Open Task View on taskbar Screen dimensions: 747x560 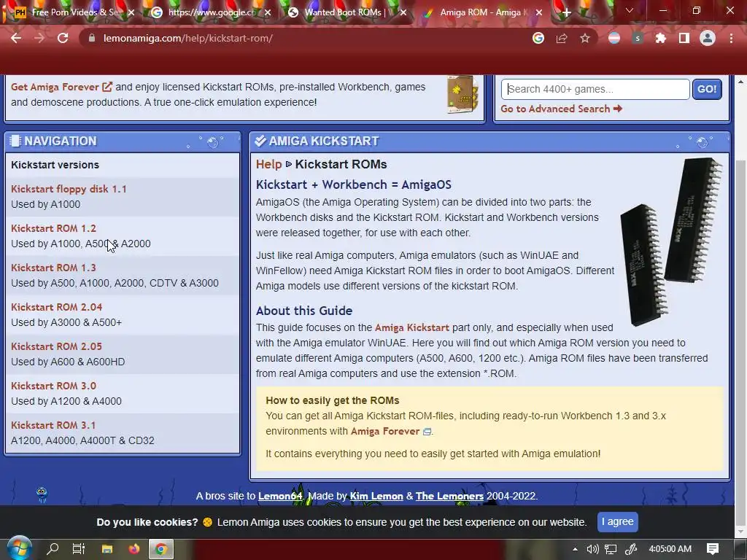pyautogui.click(x=79, y=549)
